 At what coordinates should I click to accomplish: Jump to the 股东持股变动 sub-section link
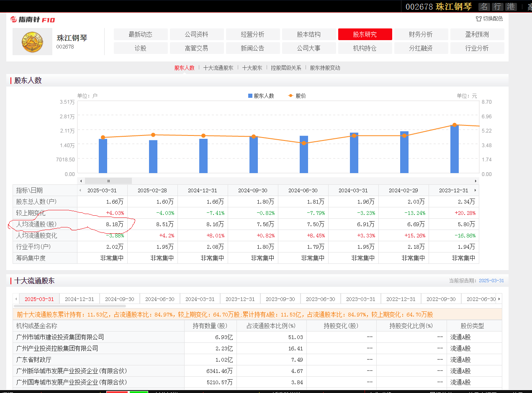pos(325,68)
